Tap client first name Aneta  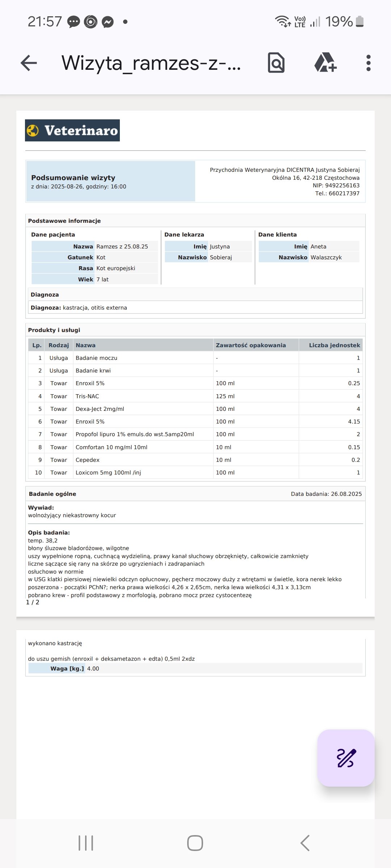click(318, 247)
